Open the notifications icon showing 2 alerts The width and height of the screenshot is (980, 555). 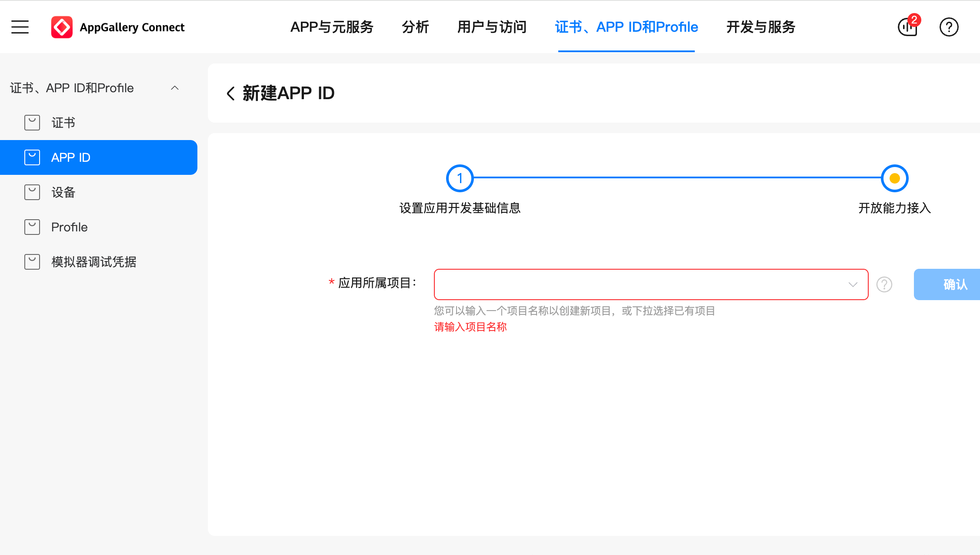[907, 27]
